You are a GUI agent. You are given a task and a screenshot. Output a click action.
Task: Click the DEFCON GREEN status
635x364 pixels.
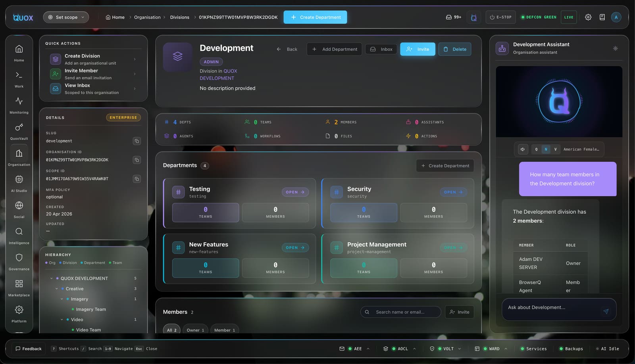click(x=538, y=17)
